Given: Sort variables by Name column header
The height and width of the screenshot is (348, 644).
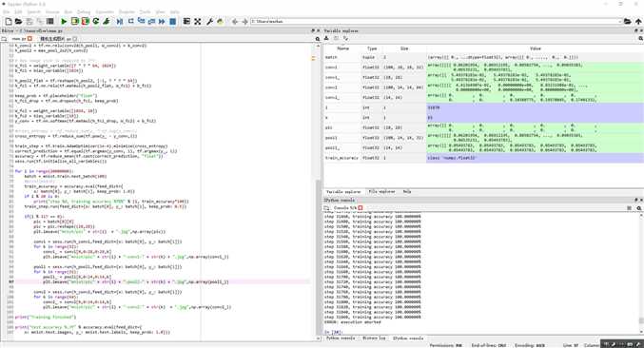Looking at the screenshot, I should coord(343,48).
